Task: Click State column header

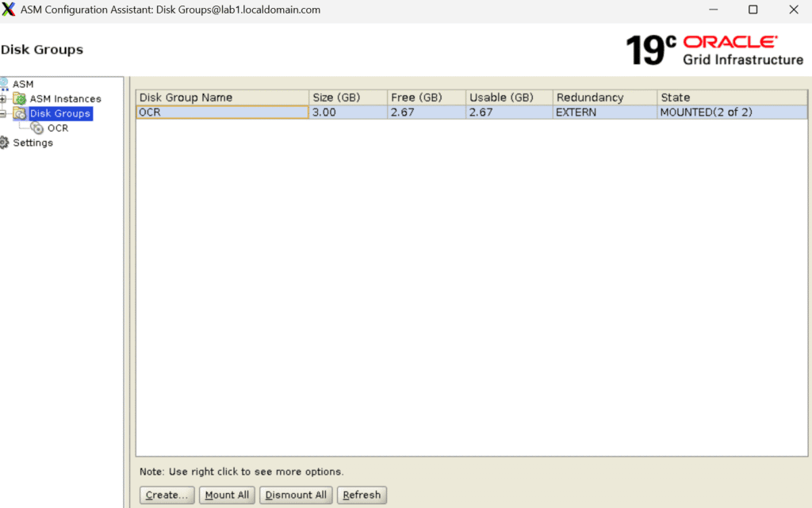Action: point(732,97)
